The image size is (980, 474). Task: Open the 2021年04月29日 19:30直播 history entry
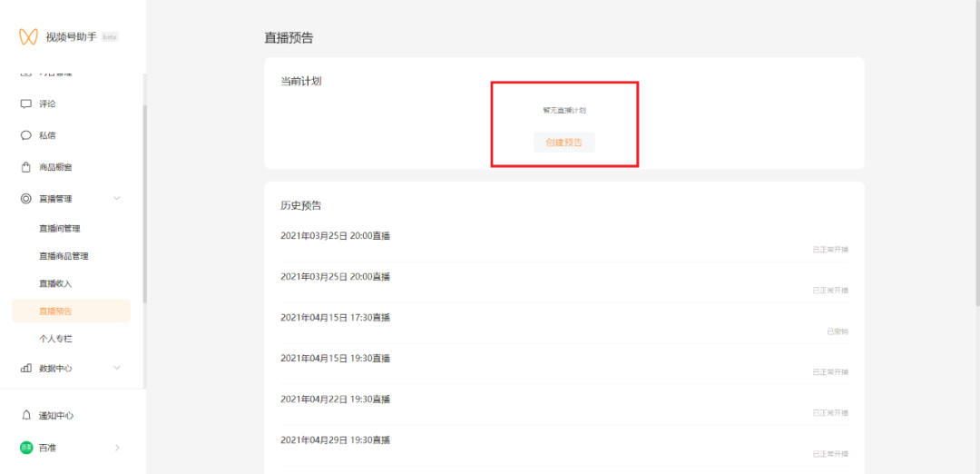click(x=335, y=439)
